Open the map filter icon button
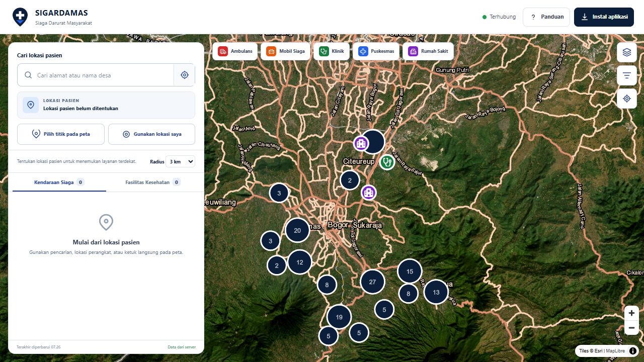This screenshot has width=644, height=362. (626, 75)
